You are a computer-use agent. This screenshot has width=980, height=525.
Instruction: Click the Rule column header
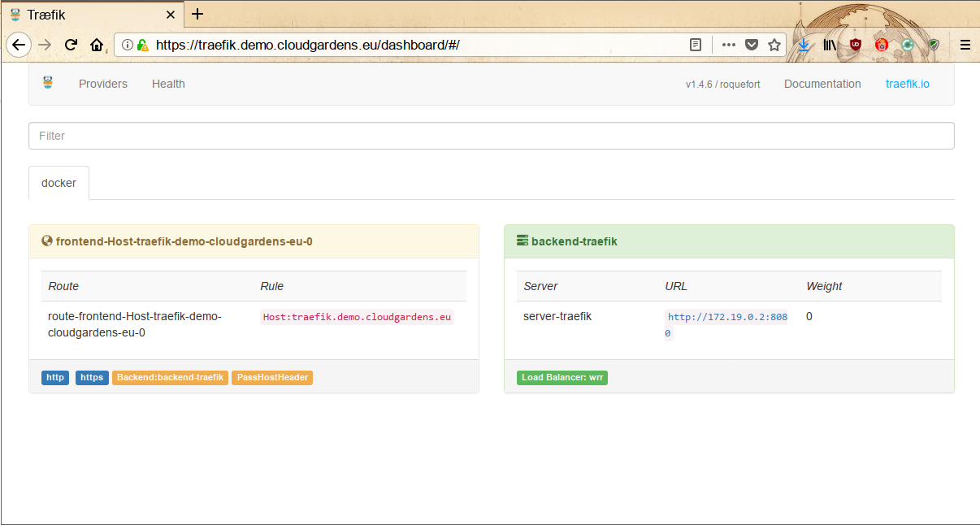pyautogui.click(x=271, y=286)
